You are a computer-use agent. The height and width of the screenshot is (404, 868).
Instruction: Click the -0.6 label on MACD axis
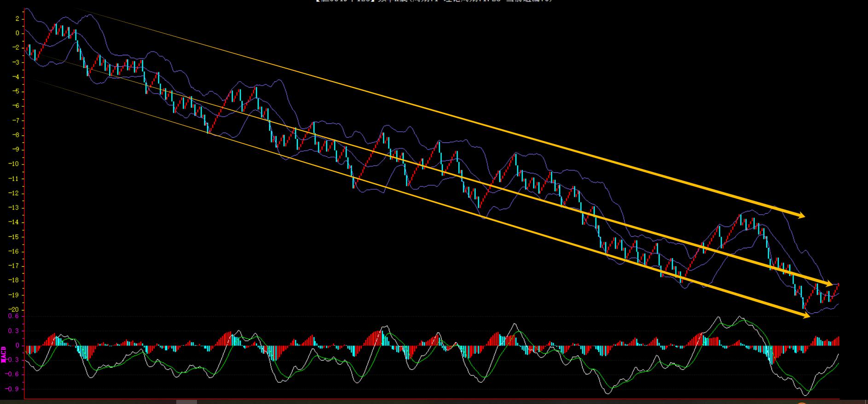coord(13,374)
